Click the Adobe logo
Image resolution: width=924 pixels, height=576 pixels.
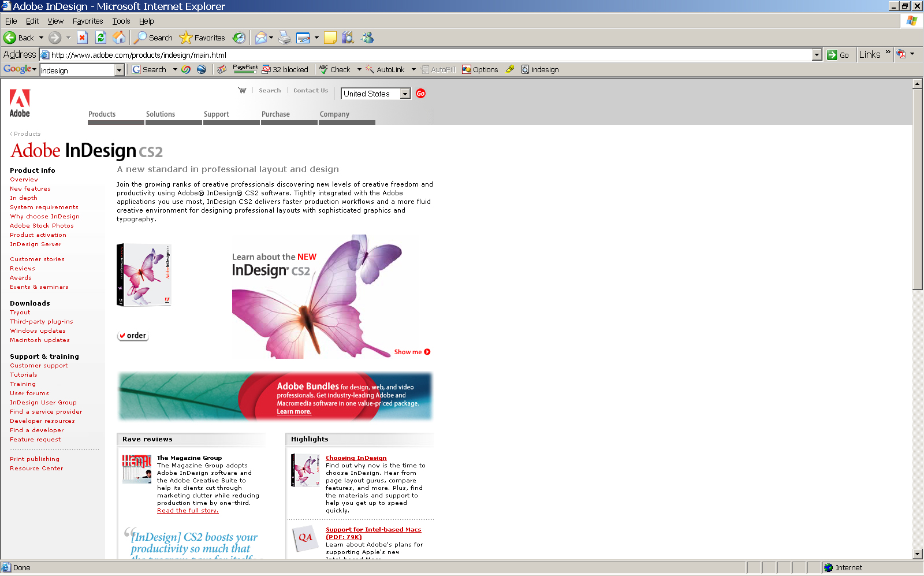[20, 103]
